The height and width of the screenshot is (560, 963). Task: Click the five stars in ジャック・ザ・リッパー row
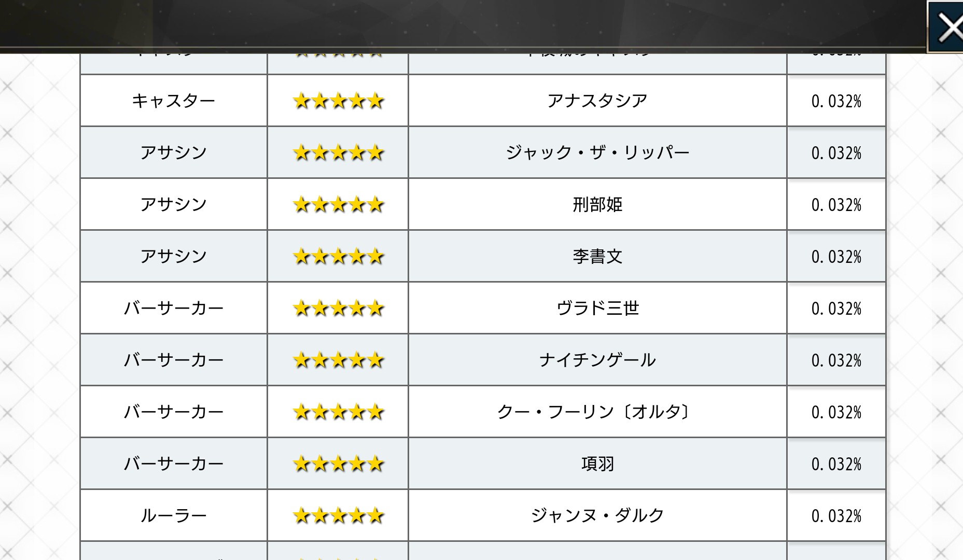(x=338, y=152)
